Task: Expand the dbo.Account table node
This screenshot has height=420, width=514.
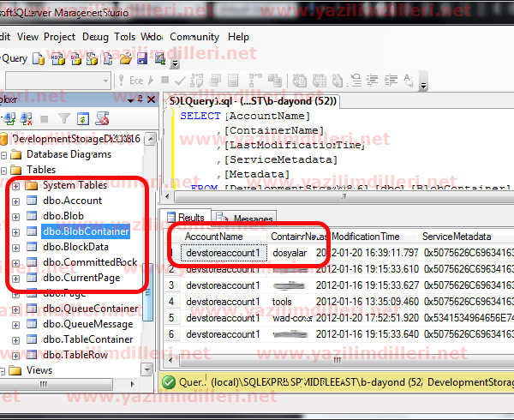Action: point(15,201)
